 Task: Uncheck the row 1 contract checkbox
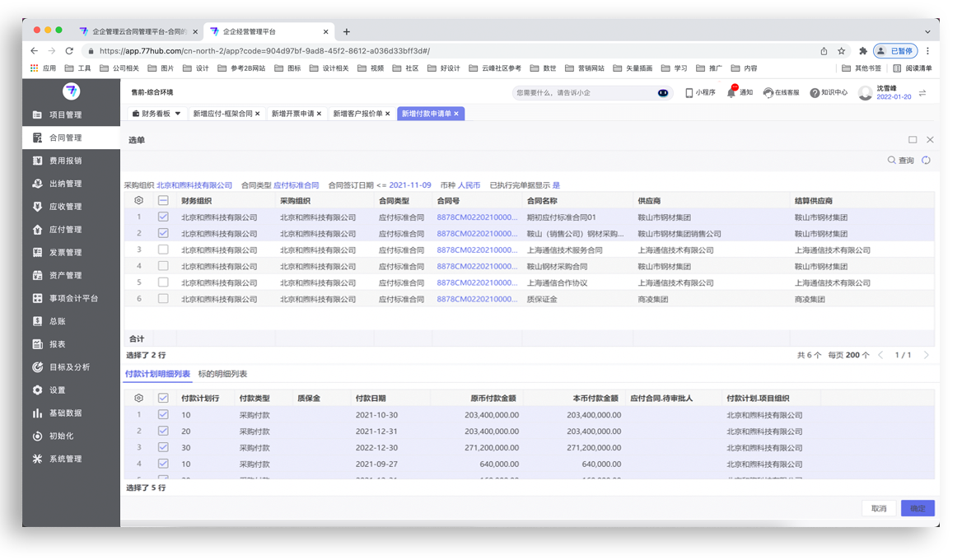tap(163, 217)
